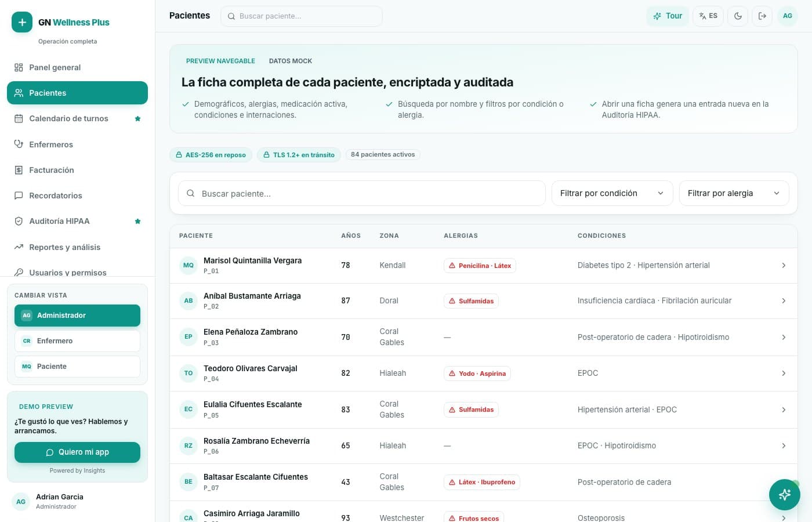Screen dimensions: 812x522
Task: Click the TO avatar icon
Action: [188, 373]
